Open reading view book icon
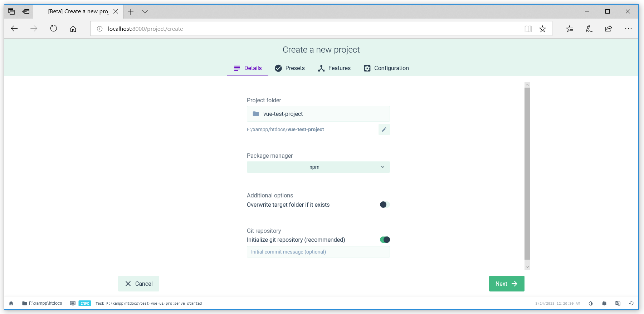Screen dimensions: 644x314 tap(528, 29)
